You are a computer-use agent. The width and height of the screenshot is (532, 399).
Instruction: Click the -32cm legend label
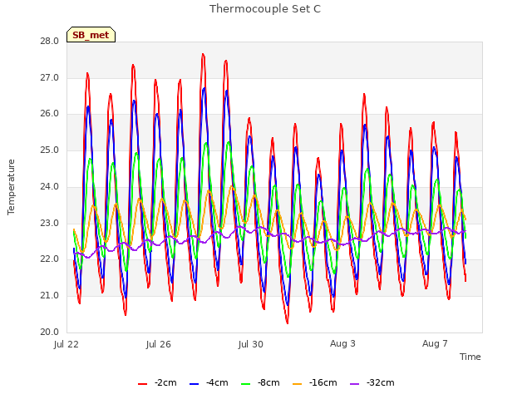pyautogui.click(x=381, y=382)
